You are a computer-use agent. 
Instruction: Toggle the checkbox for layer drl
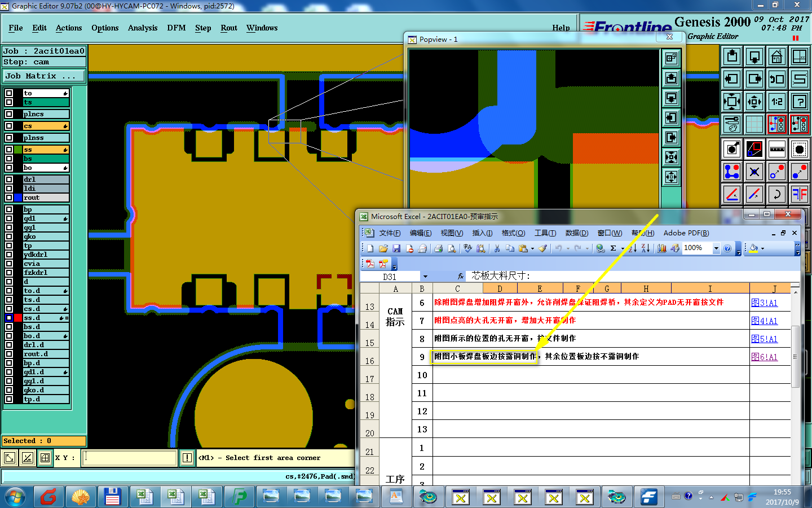click(x=9, y=179)
